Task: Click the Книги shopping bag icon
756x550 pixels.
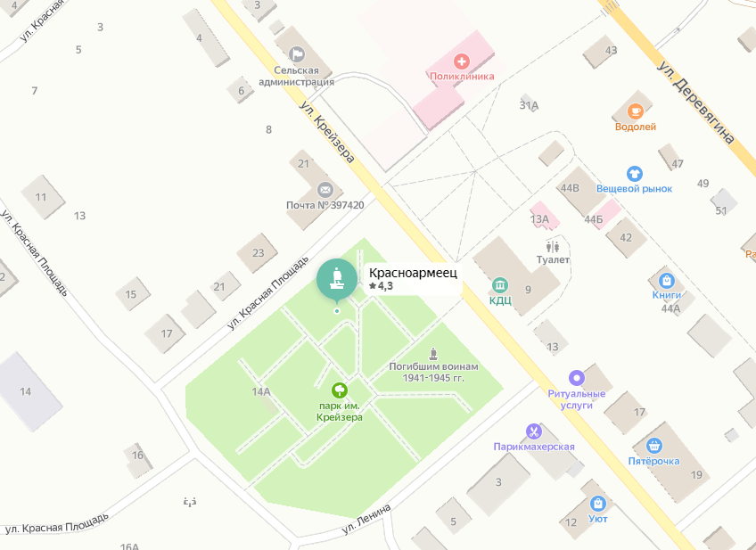Action: point(666,280)
